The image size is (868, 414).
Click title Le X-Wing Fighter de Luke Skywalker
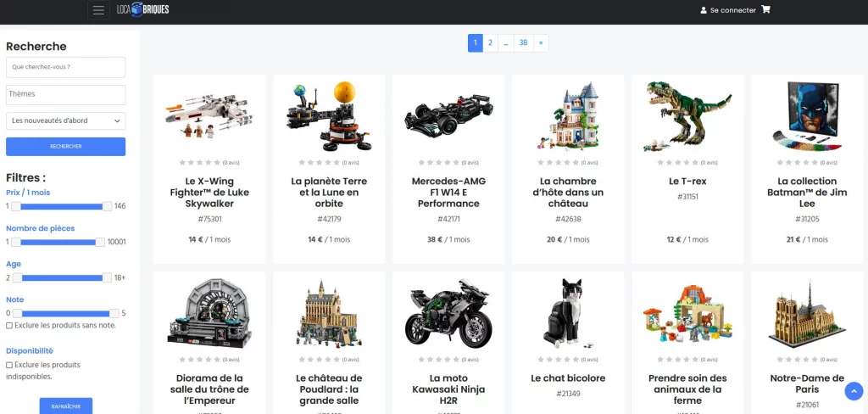[209, 193]
